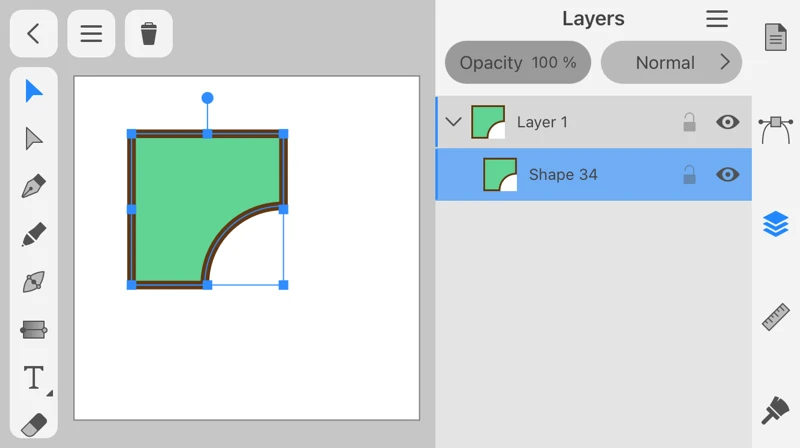Open the Layers panel hamburger menu
Viewport: 800px width, 448px height.
pyautogui.click(x=717, y=19)
